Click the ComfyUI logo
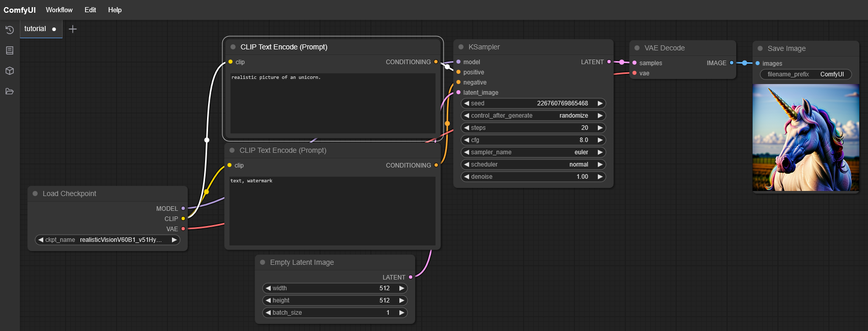The width and height of the screenshot is (868, 331). pyautogui.click(x=19, y=10)
